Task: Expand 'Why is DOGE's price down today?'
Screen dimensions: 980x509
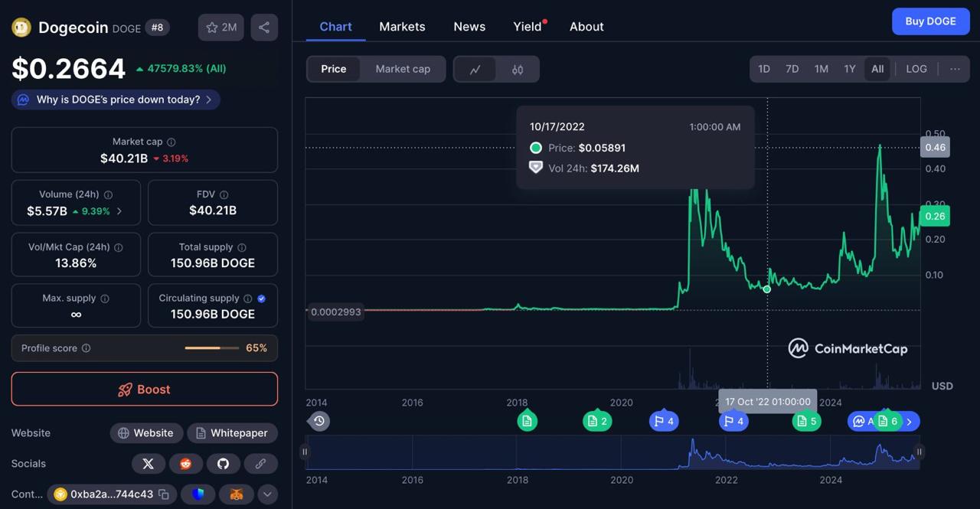Action: pos(116,100)
